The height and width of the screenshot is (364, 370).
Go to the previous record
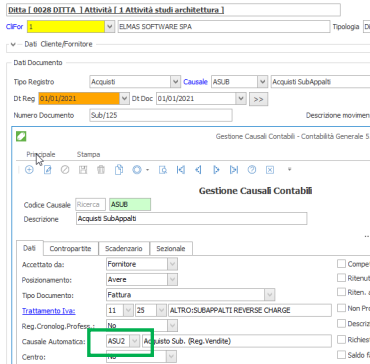(x=198, y=170)
